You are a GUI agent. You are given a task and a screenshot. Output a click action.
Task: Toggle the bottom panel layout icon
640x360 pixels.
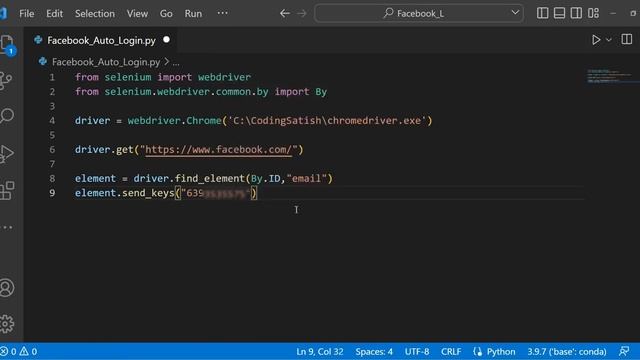[x=559, y=13]
